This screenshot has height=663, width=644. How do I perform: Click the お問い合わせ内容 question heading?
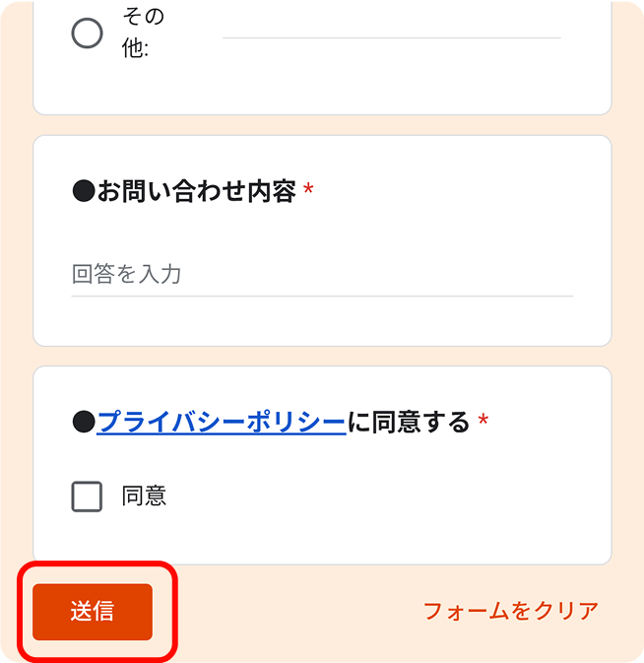[x=197, y=191]
